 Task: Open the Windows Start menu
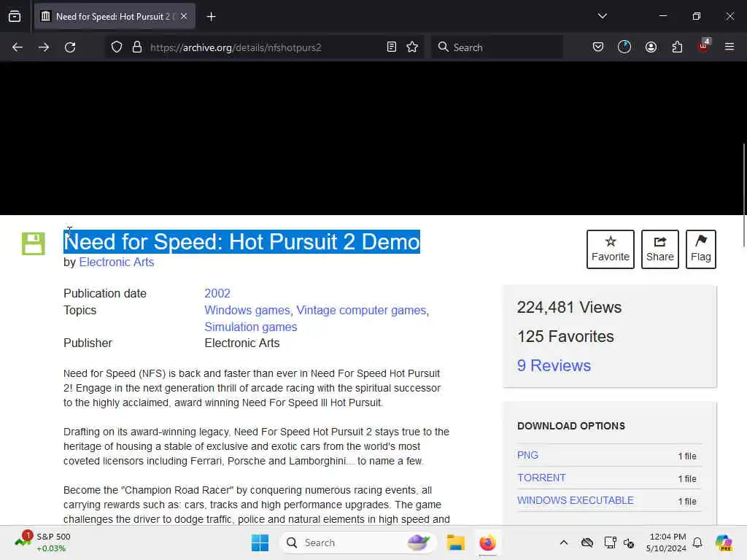point(260,542)
